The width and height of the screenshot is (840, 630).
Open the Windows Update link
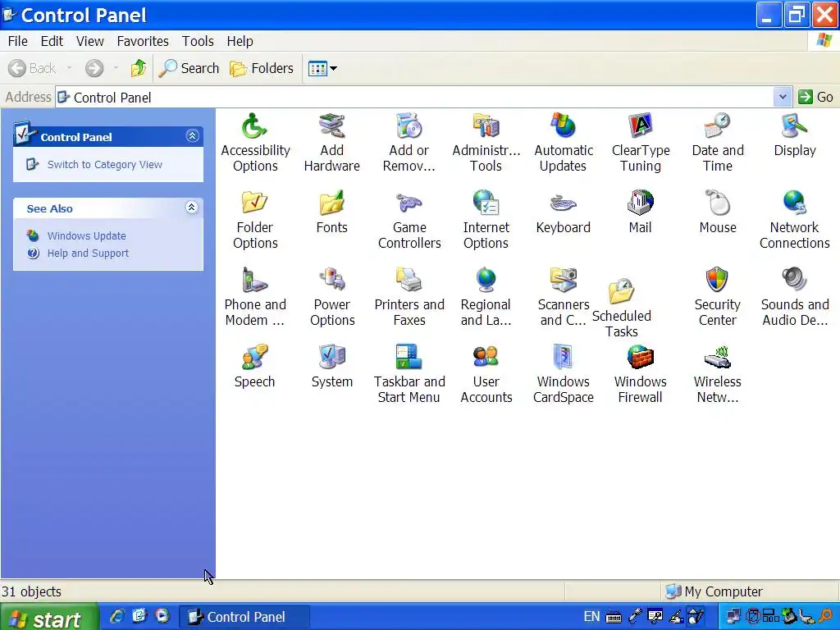click(x=86, y=235)
